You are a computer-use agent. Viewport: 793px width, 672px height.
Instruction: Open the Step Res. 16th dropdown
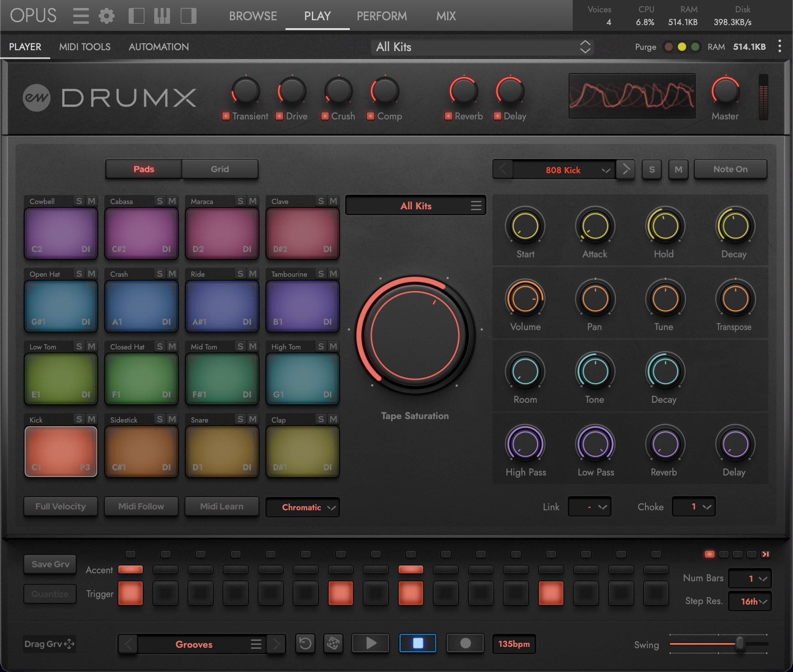tap(750, 601)
